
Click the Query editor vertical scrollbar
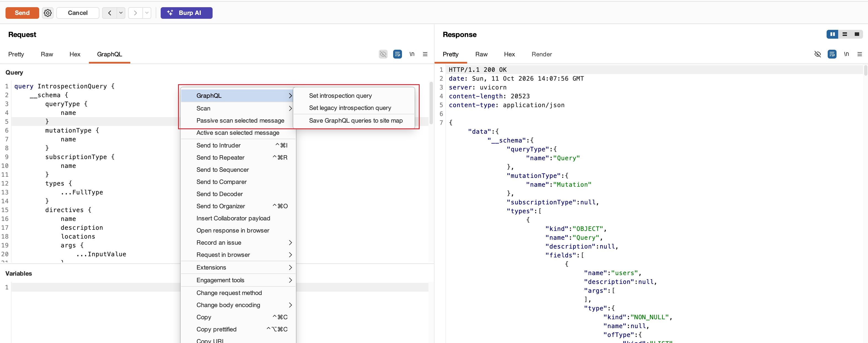click(x=431, y=103)
